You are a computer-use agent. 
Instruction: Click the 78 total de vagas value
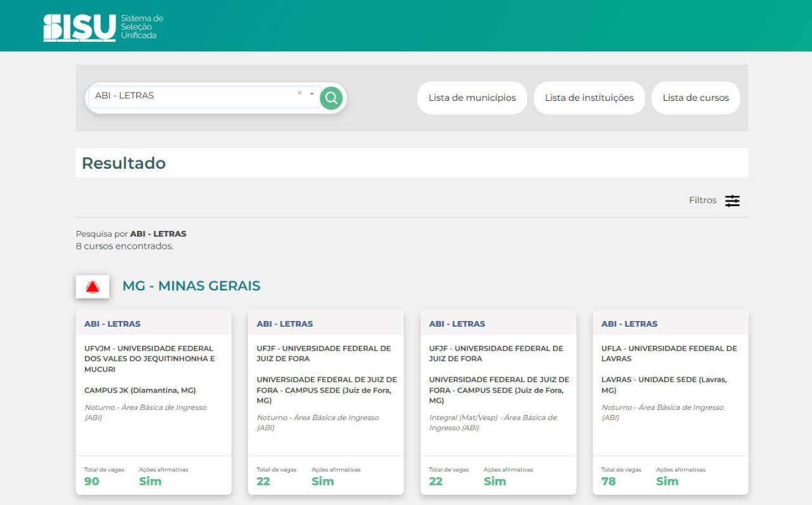click(608, 482)
